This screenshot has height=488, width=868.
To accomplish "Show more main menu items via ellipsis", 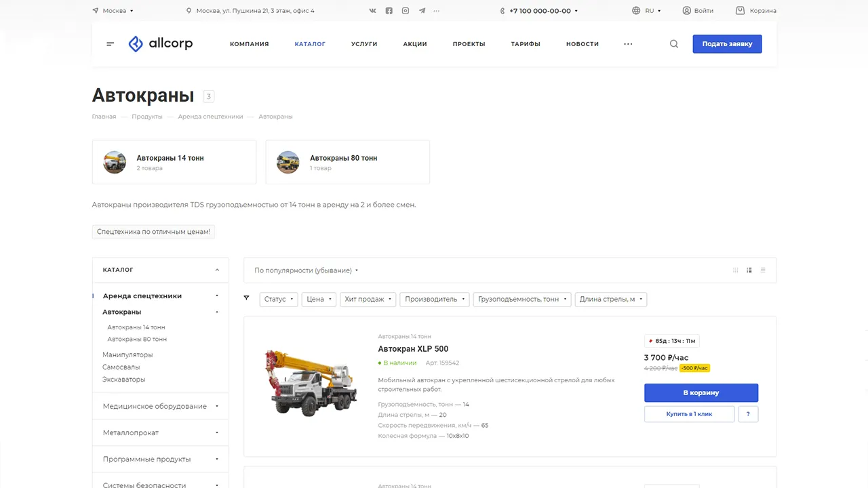I will point(628,44).
